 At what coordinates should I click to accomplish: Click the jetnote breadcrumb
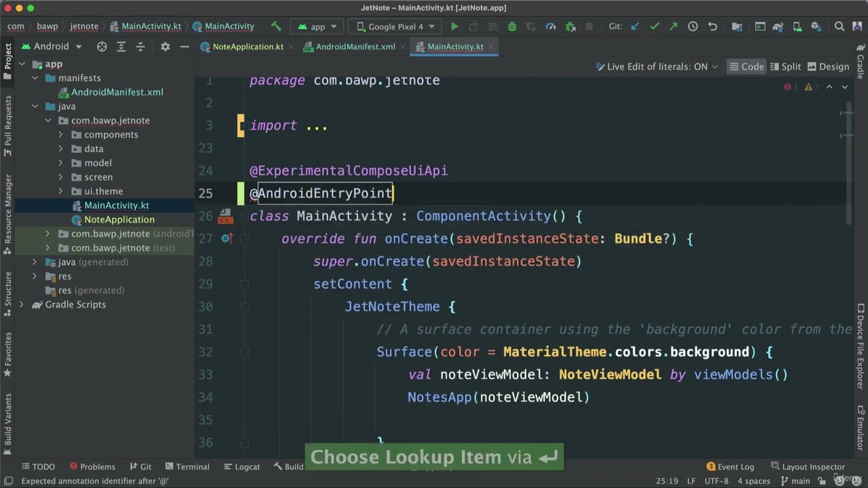coord(84,26)
